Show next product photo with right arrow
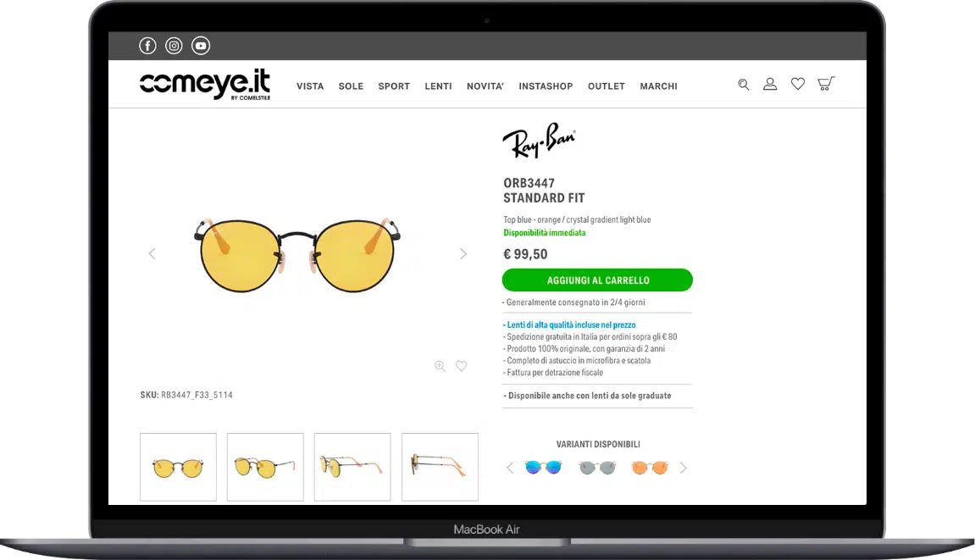This screenshot has width=975, height=560. point(463,254)
